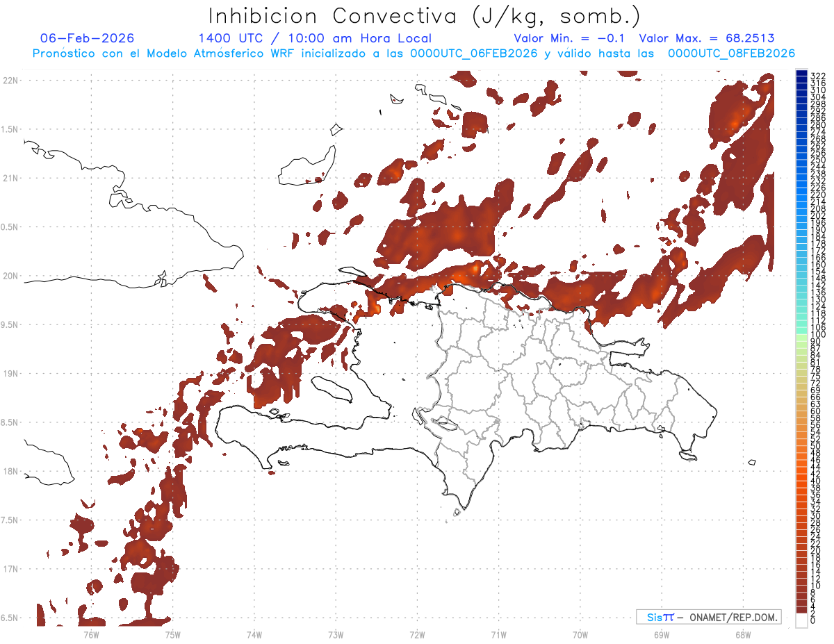The image size is (834, 644).
Task: Click the date '06-Feb-2026'
Action: tap(88, 38)
